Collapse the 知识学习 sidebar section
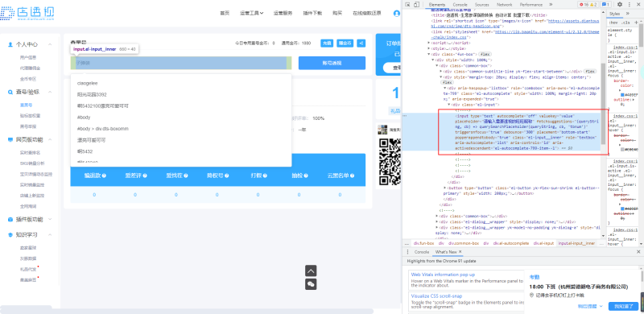Image resolution: width=644 pixels, height=314 pixels. point(50,234)
